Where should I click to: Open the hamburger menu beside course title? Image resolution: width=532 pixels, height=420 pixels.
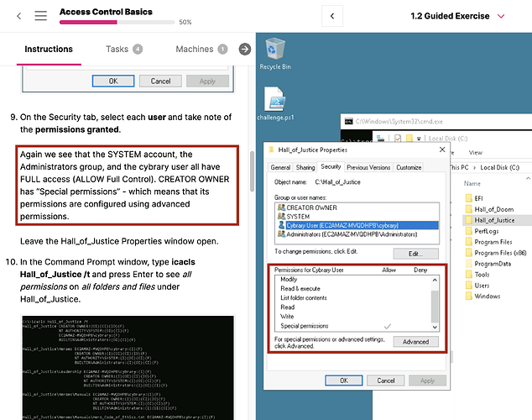[40, 16]
